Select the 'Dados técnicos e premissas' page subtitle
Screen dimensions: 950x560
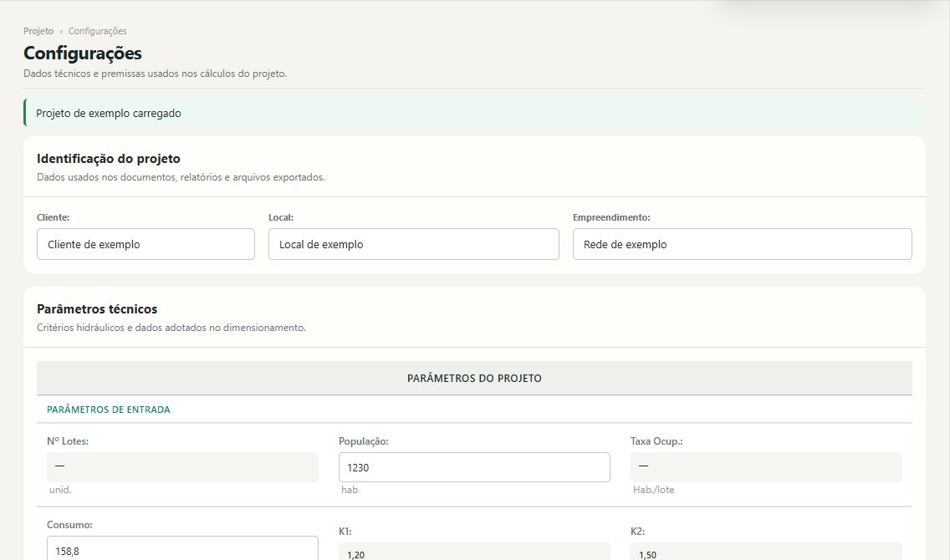click(x=155, y=74)
